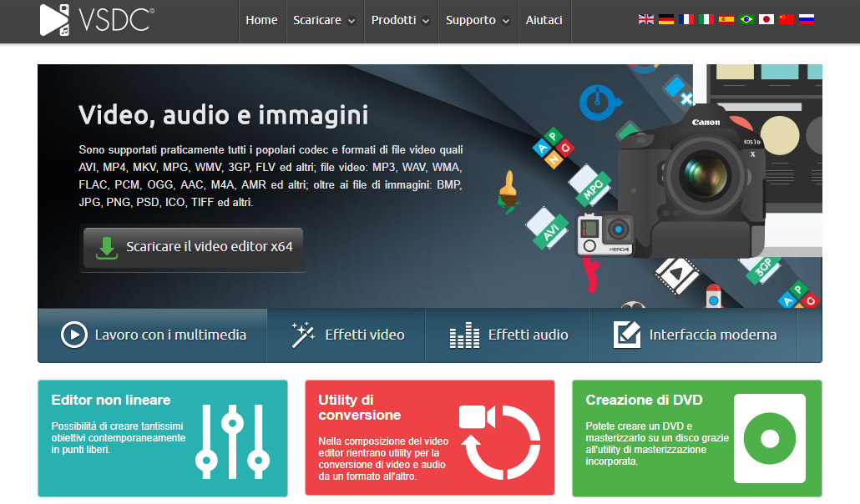The image size is (860, 504).
Task: Switch language to English flag
Action: (x=646, y=19)
